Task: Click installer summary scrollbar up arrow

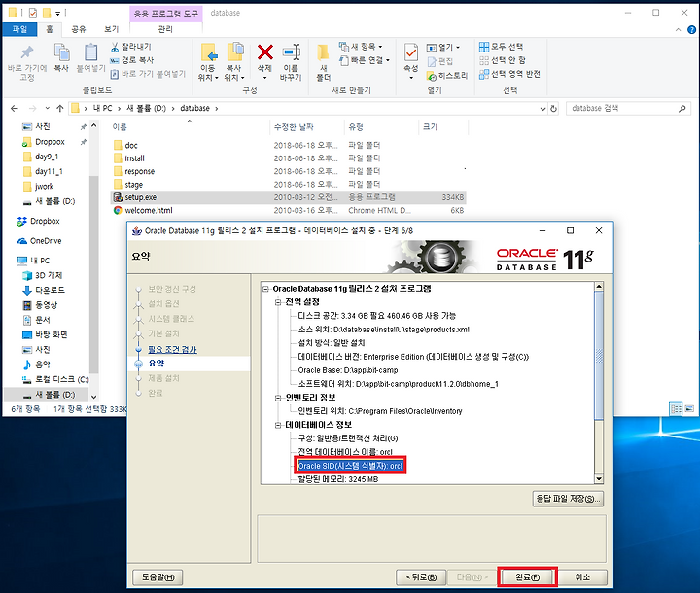Action: tap(599, 286)
